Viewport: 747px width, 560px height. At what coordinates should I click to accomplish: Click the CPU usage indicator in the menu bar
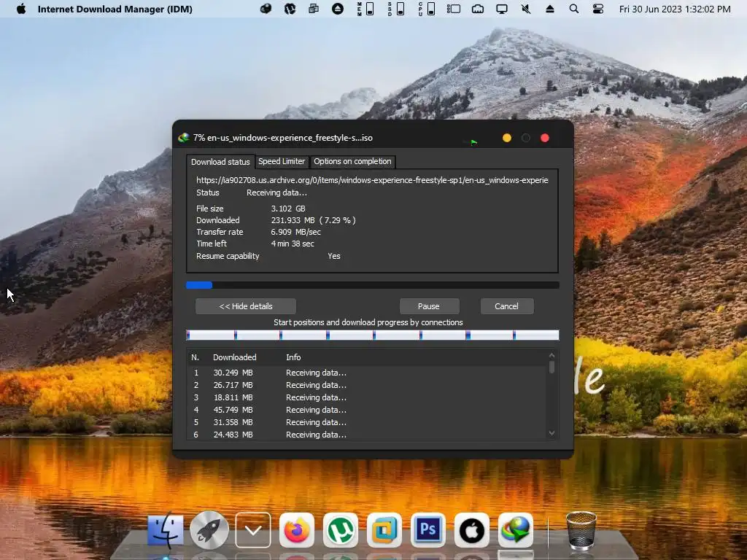pos(426,9)
